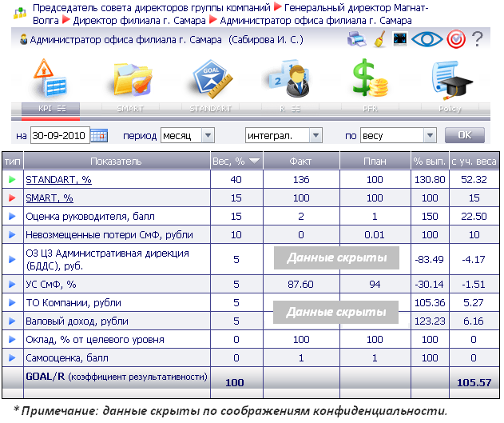This screenshot has height=423, width=504.
Task: Click the OK button
Action: tap(465, 135)
